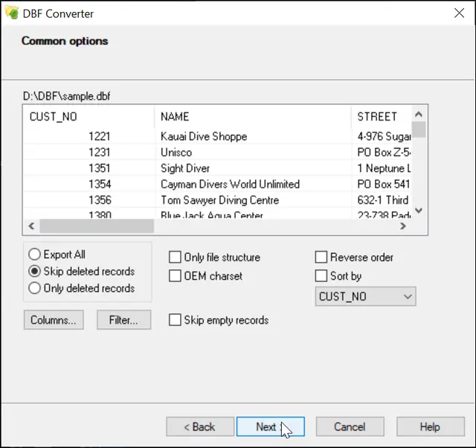Screen dimensions: 476x448
Task: Toggle the OEM charset checkbox
Action: [x=176, y=276]
